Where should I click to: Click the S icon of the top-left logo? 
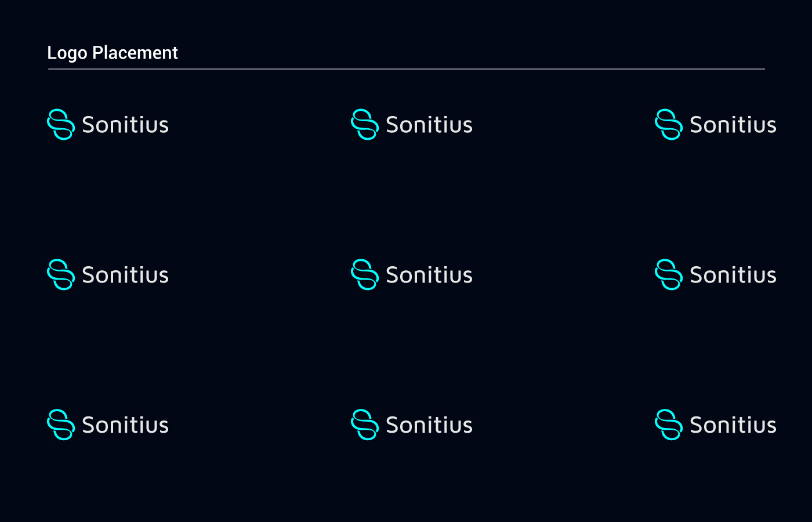61,125
